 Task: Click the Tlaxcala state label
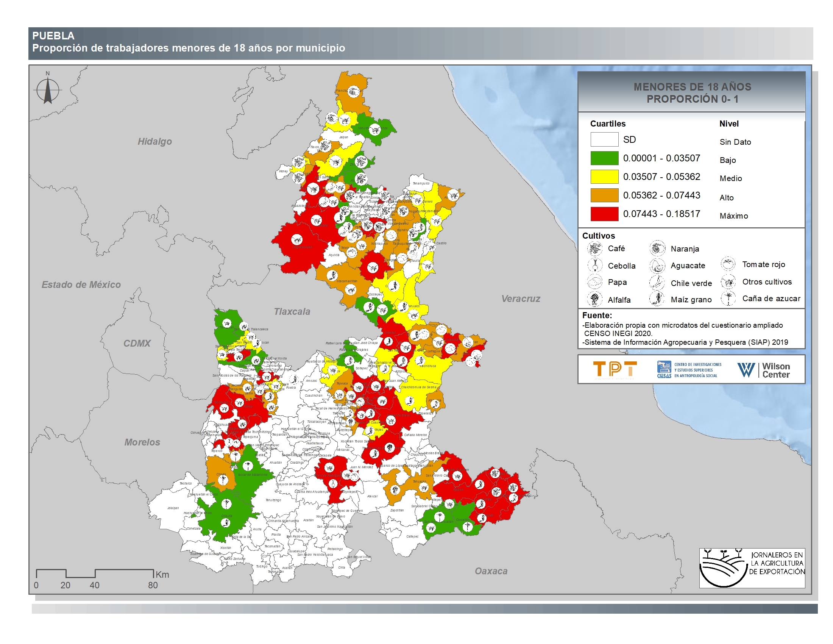point(292,312)
